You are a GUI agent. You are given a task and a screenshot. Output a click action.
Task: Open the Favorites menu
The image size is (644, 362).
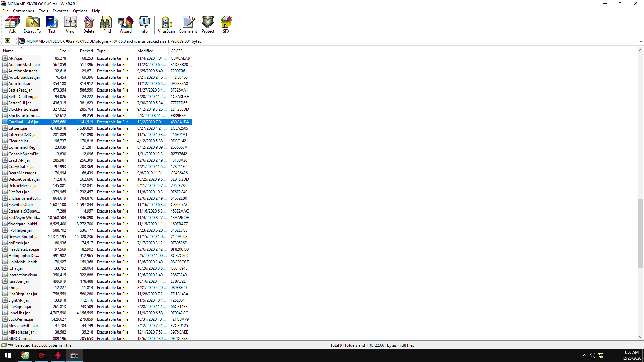click(x=60, y=11)
